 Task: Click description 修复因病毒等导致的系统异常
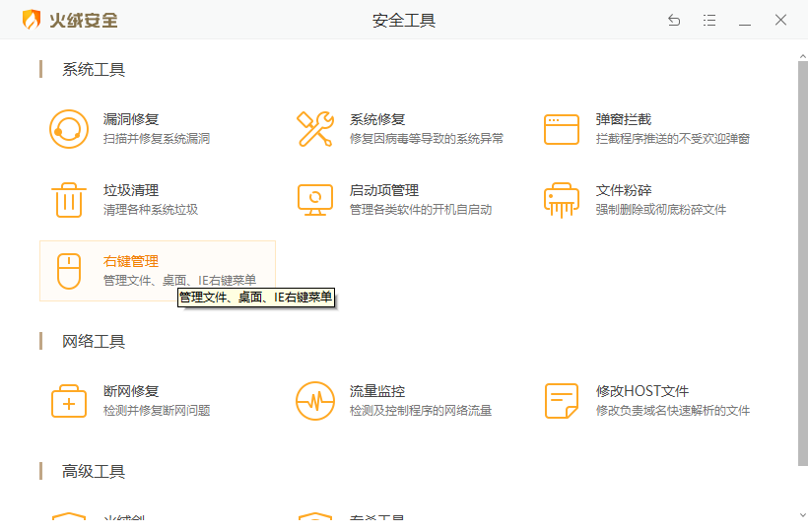[426, 139]
